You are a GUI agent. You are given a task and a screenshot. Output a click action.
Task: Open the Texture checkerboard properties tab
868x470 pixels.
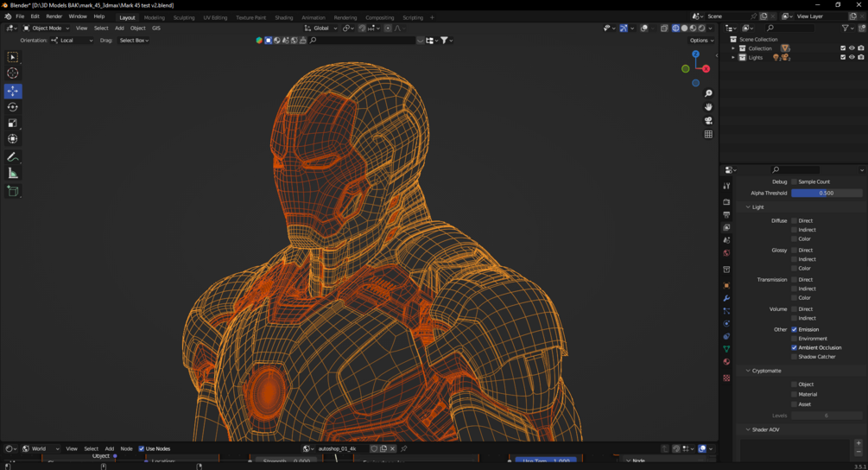click(x=726, y=378)
